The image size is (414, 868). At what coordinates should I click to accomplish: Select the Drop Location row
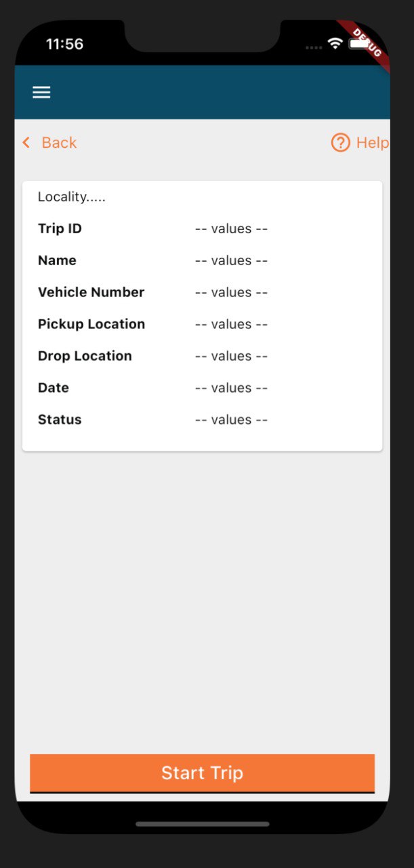(231, 355)
